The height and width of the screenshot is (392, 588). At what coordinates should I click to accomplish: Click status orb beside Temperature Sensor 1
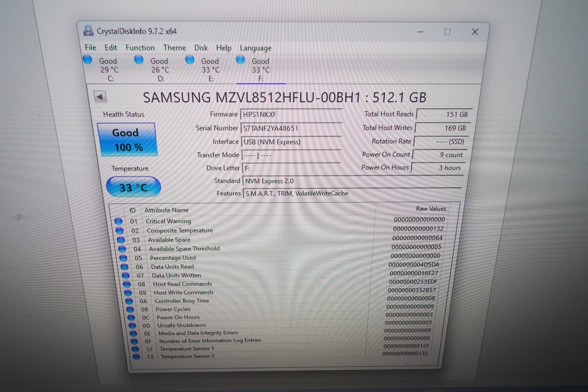pos(135,349)
